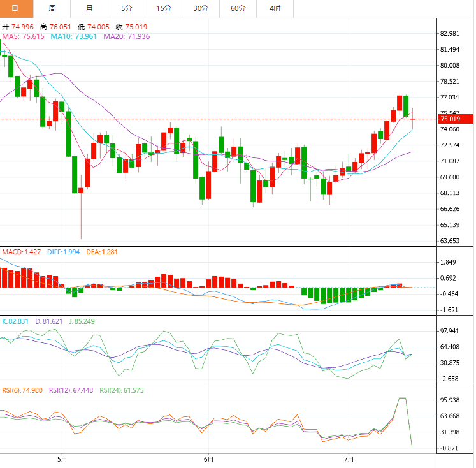Select the 周 (weekly) timeframe tab
Viewport: 476px width, 468px height.
coord(52,8)
